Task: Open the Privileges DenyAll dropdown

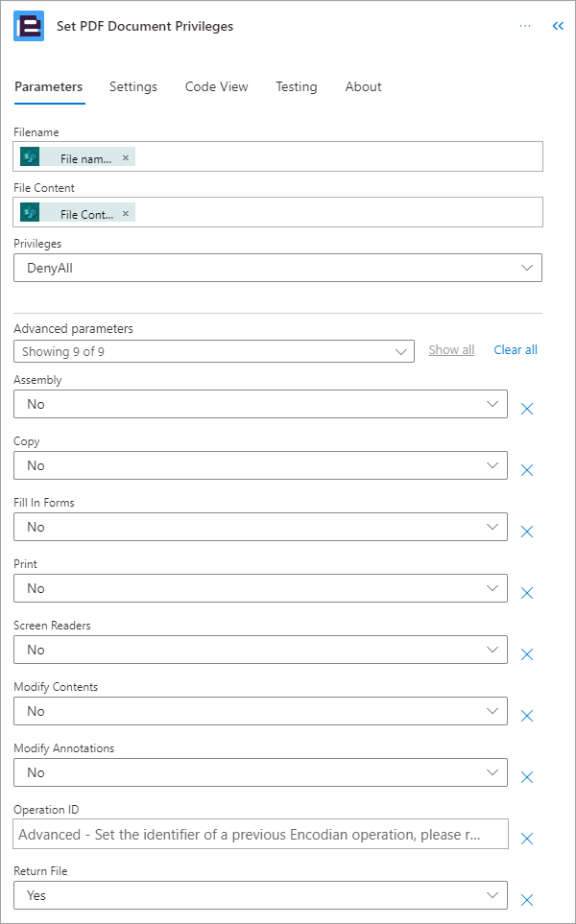Action: (277, 268)
